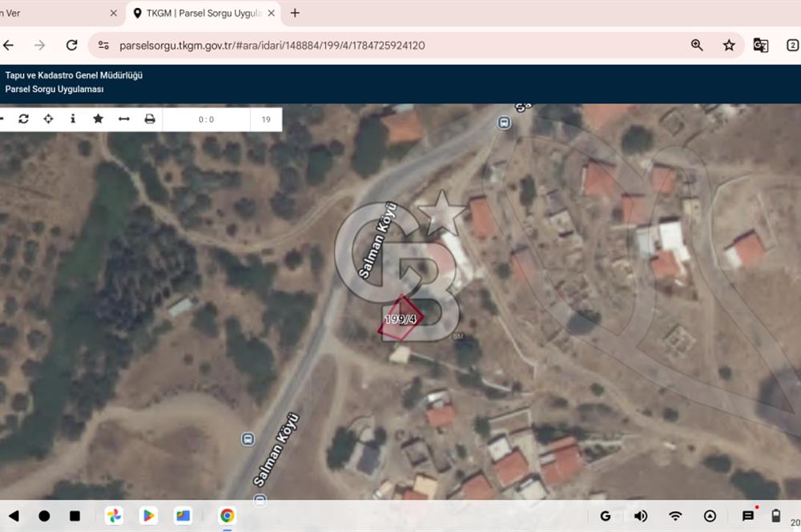Reload the browser page
Screen dimensions: 801x532
point(72,46)
